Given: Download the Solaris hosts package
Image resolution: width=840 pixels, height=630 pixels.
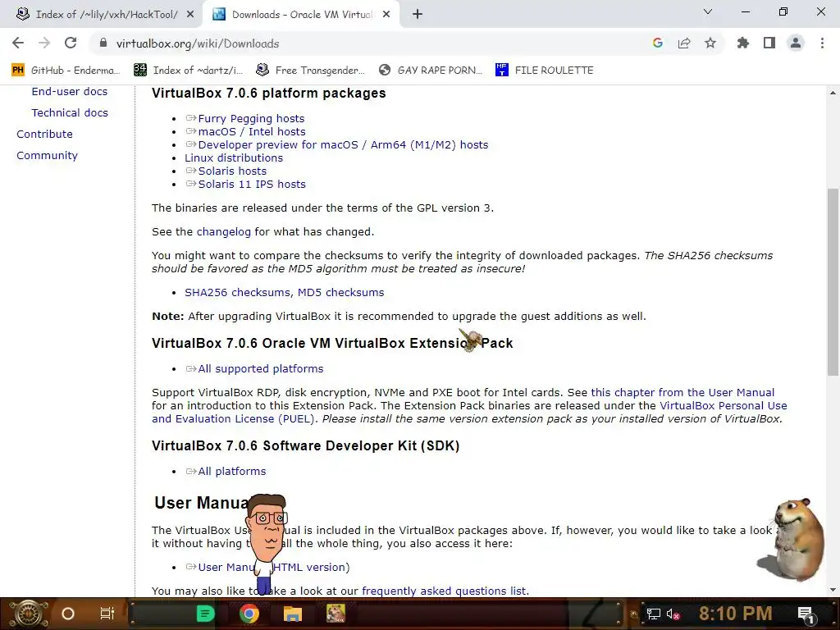Looking at the screenshot, I should pyautogui.click(x=232, y=171).
